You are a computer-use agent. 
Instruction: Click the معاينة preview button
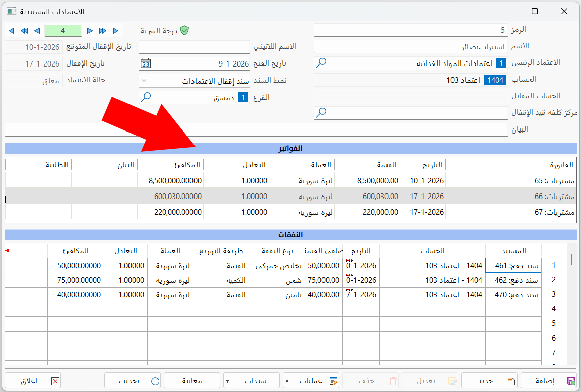click(x=192, y=381)
